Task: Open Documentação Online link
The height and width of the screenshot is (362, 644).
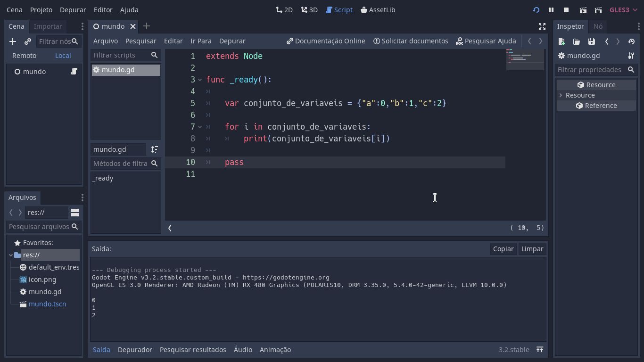Action: (x=326, y=41)
